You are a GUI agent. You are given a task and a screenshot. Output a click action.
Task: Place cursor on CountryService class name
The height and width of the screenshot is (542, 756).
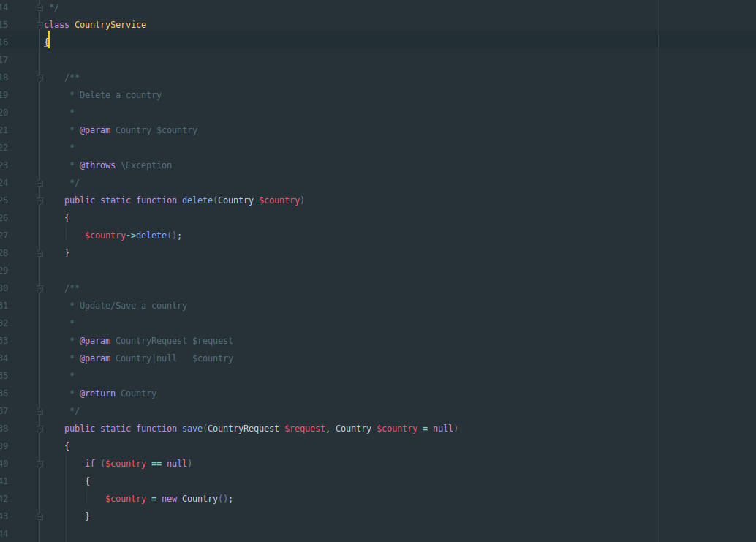[x=110, y=25]
